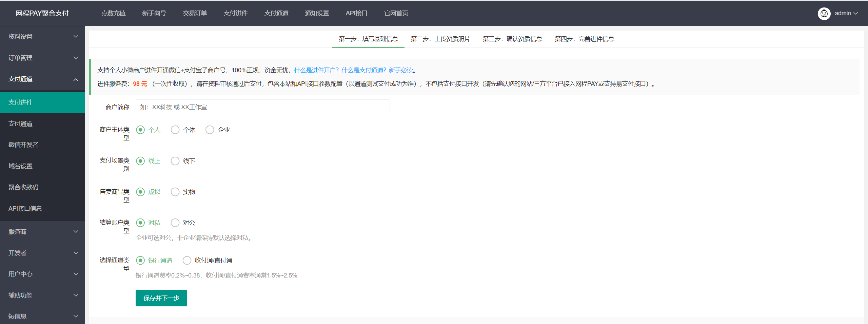
Task: Switch to 第二步：上传资质照片 tab
Action: tap(440, 39)
